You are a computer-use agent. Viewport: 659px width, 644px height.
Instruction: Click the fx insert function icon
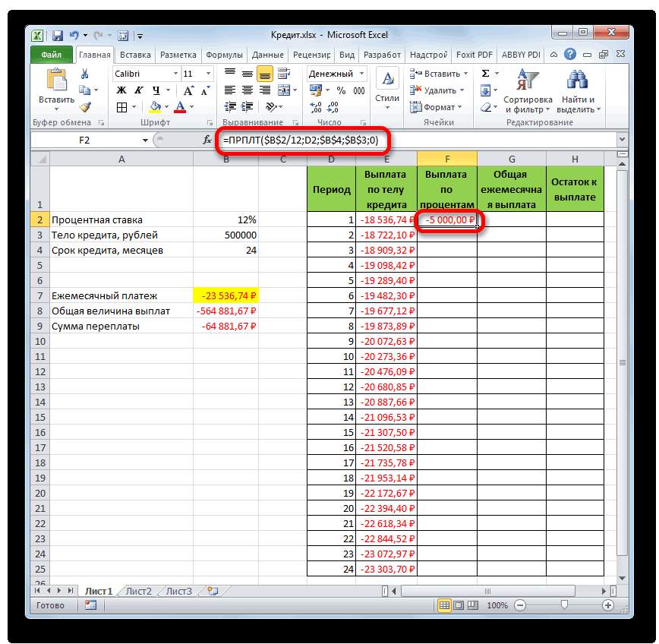tap(207, 140)
